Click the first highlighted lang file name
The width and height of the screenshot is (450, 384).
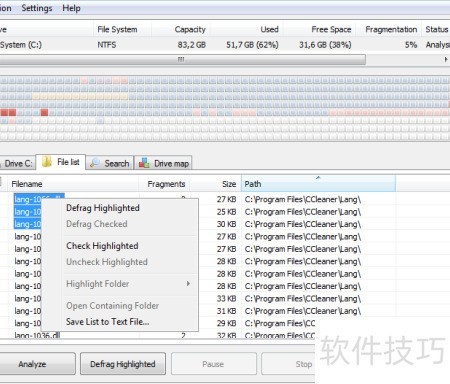click(x=38, y=199)
